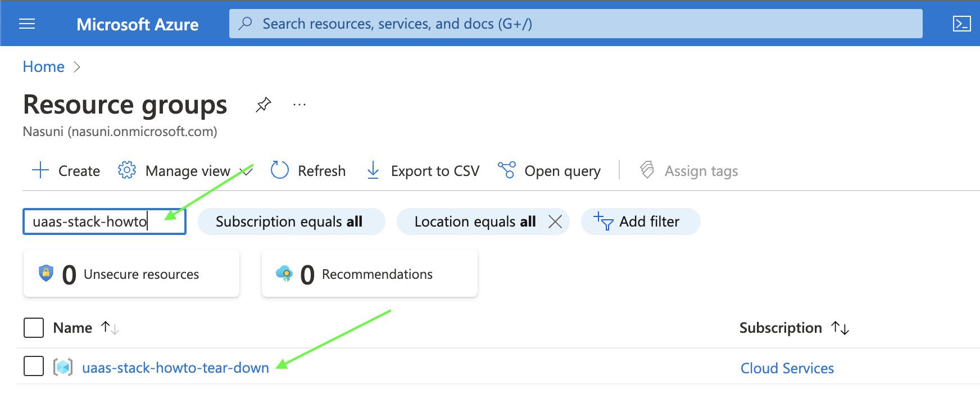Focus the global search resources box
This screenshot has height=416, width=980.
(x=575, y=24)
